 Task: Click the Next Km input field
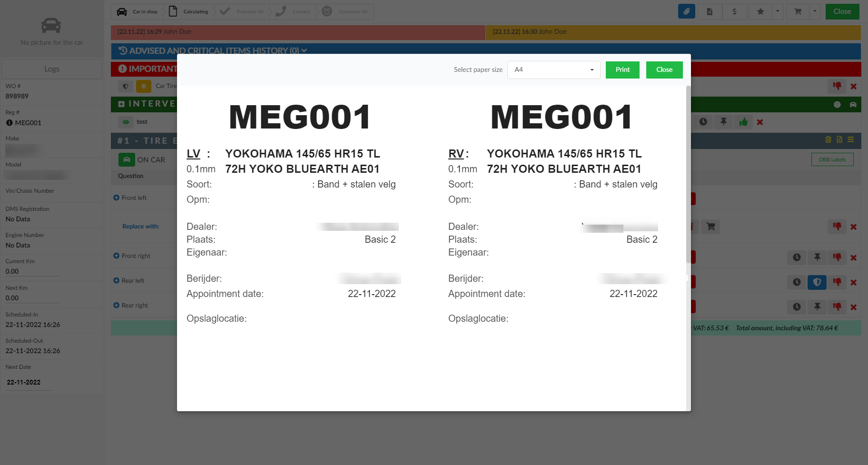tap(32, 298)
